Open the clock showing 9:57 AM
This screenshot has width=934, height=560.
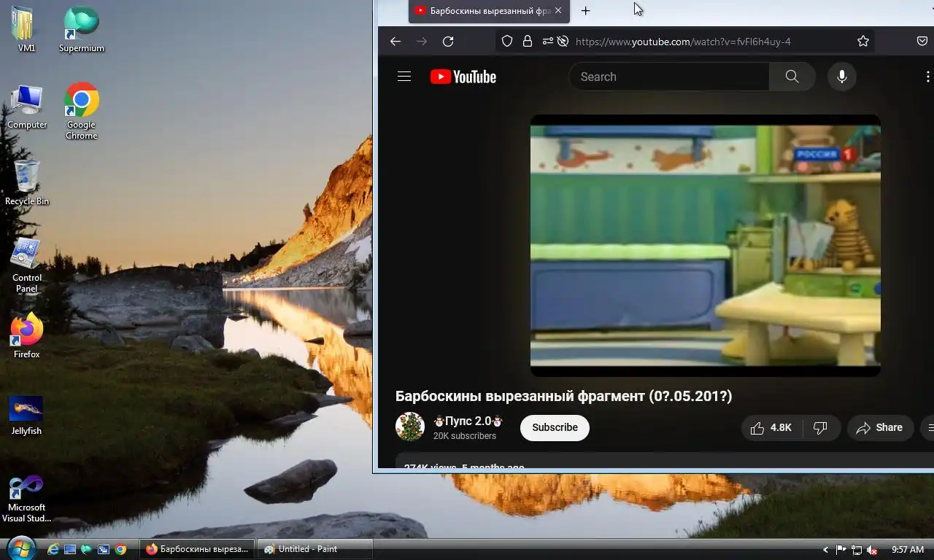coord(908,550)
